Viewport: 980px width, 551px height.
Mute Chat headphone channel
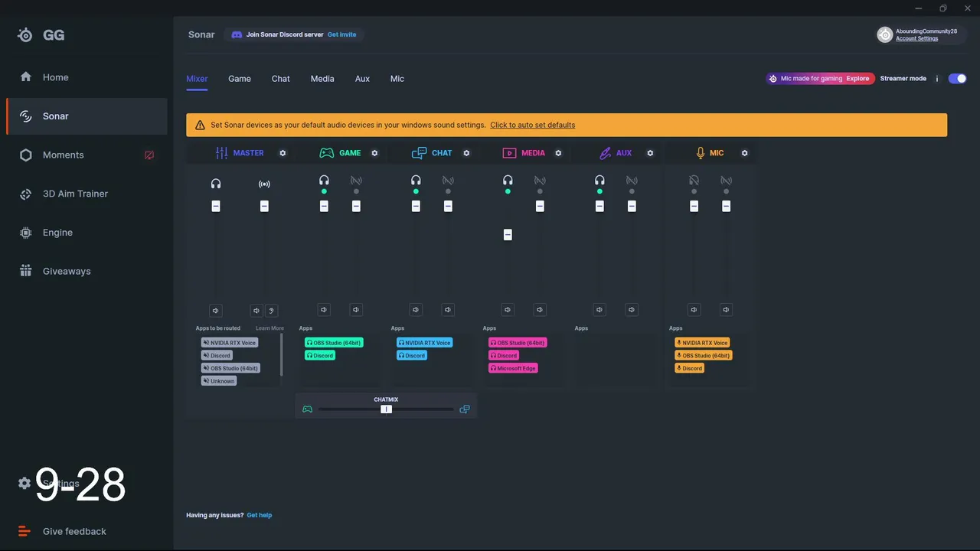tap(416, 310)
